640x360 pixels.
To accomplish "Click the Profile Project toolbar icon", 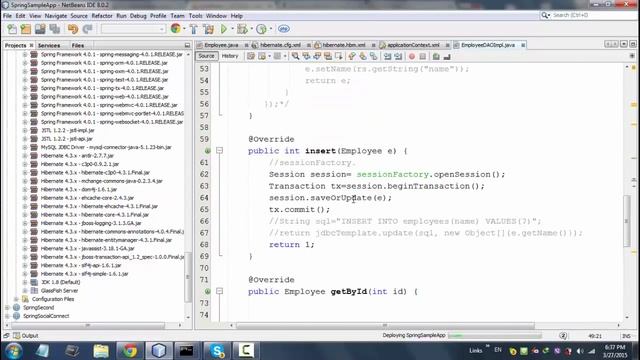I will click(x=261, y=29).
